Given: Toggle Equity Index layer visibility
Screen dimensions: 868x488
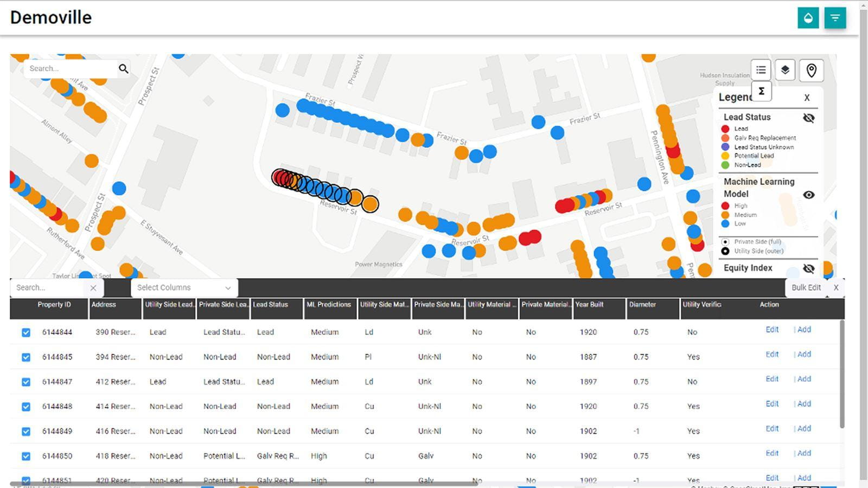Looking at the screenshot, I should click(808, 268).
